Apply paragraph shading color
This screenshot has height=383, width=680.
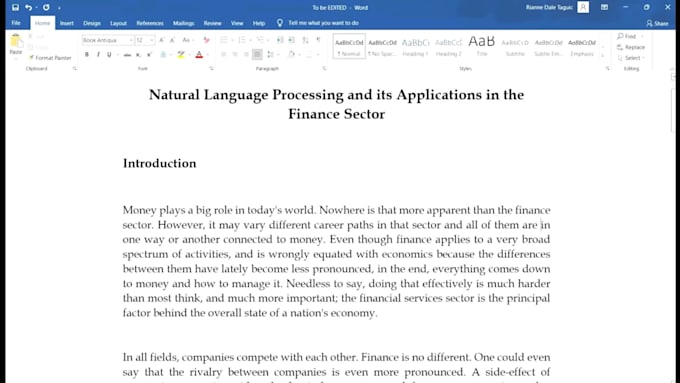[x=291, y=55]
